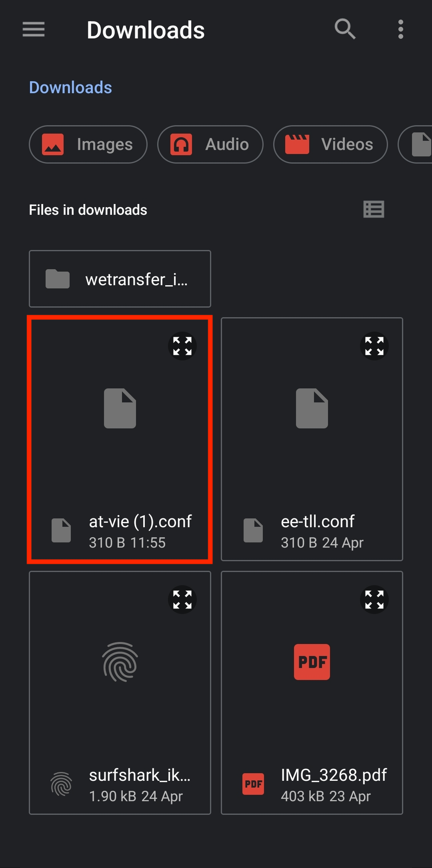Tap the small PDF icon beside IMG_3268.pdf

[x=253, y=784]
